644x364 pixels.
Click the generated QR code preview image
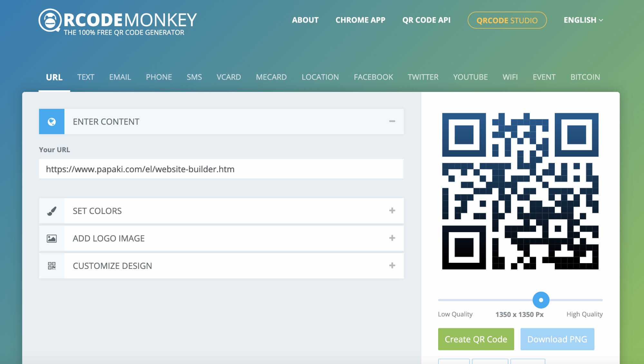(x=520, y=191)
